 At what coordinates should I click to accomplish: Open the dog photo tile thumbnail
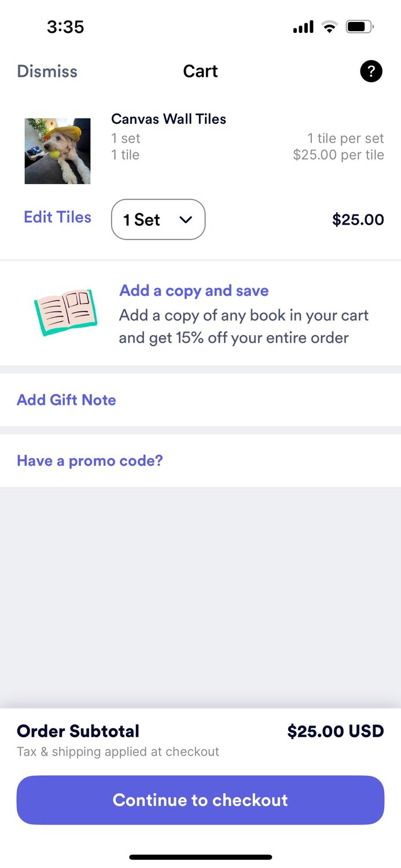click(x=57, y=151)
